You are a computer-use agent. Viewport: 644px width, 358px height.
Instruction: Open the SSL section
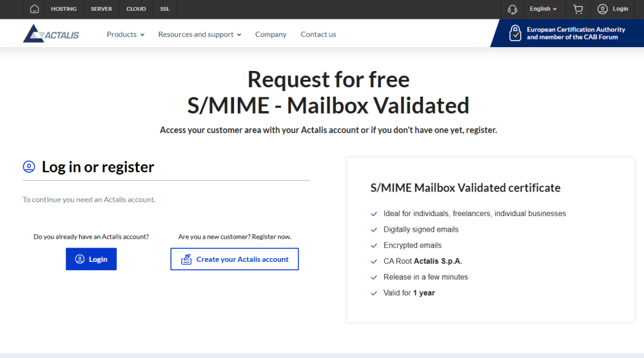[165, 9]
